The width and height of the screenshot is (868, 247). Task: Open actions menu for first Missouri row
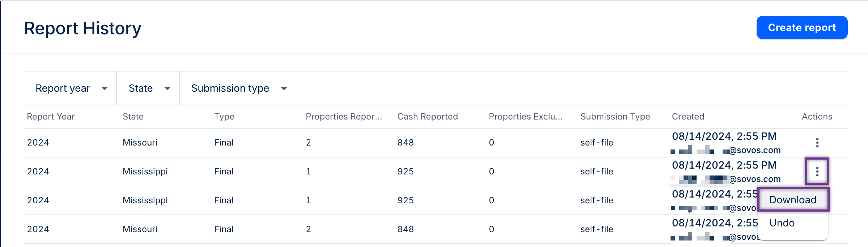817,143
